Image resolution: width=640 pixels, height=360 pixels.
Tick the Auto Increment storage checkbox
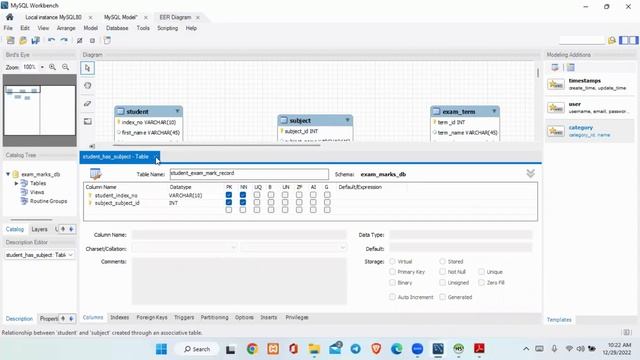[x=392, y=297]
